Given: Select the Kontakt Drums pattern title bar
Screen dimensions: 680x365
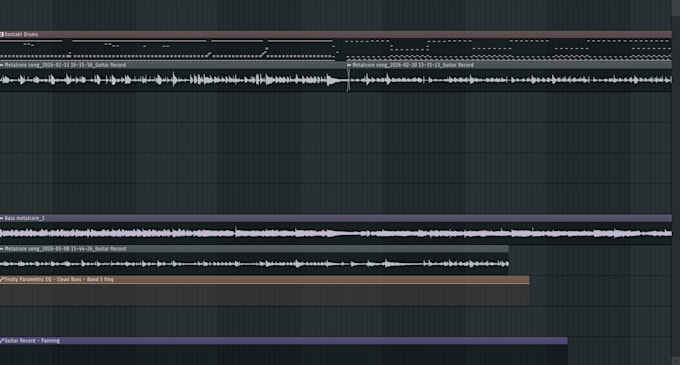Looking at the screenshot, I should pyautogui.click(x=336, y=34).
